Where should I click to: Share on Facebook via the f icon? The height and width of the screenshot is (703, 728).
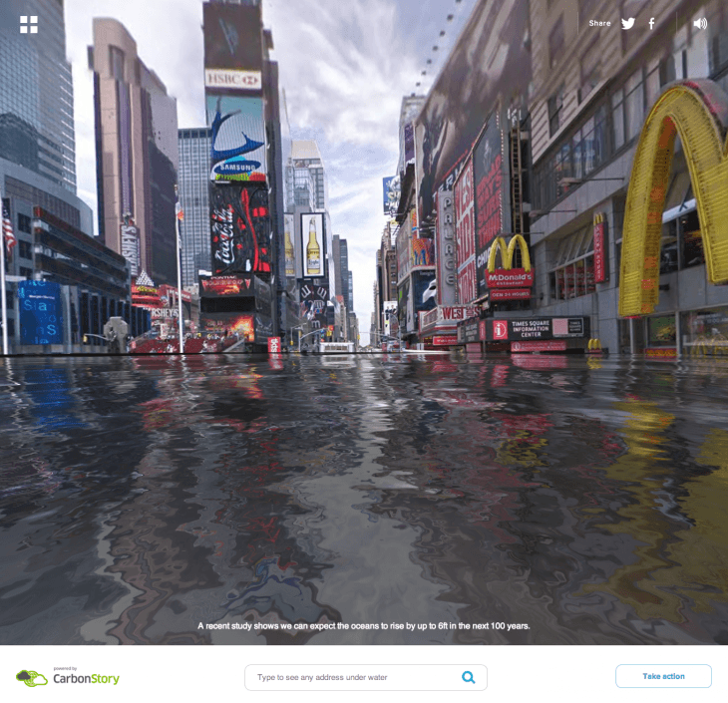pyautogui.click(x=652, y=23)
